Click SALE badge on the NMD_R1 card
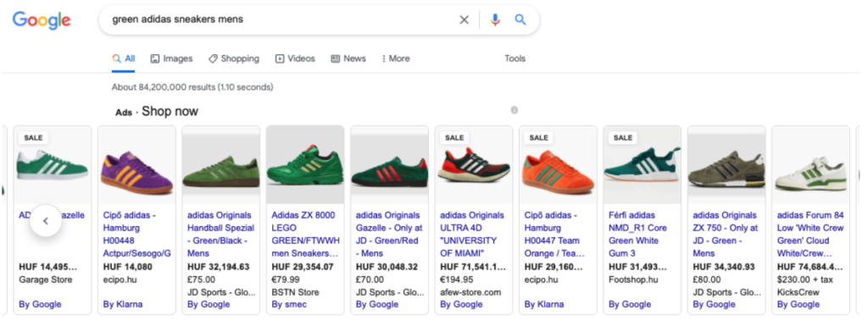 click(x=623, y=138)
